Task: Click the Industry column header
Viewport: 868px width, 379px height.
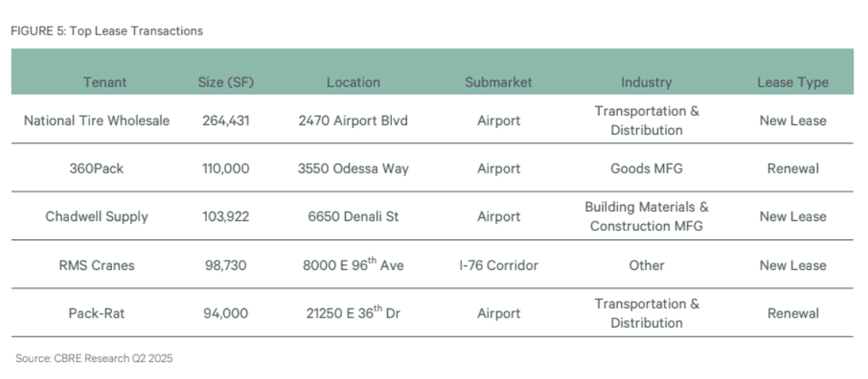Action: pos(646,83)
